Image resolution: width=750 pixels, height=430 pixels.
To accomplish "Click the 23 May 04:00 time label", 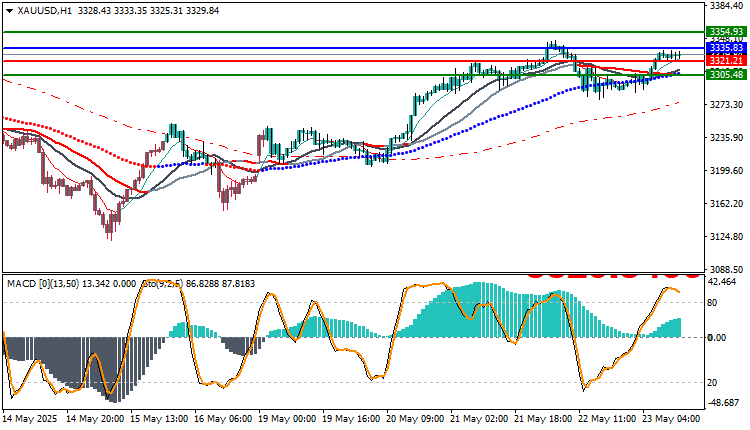I will coord(672,419).
